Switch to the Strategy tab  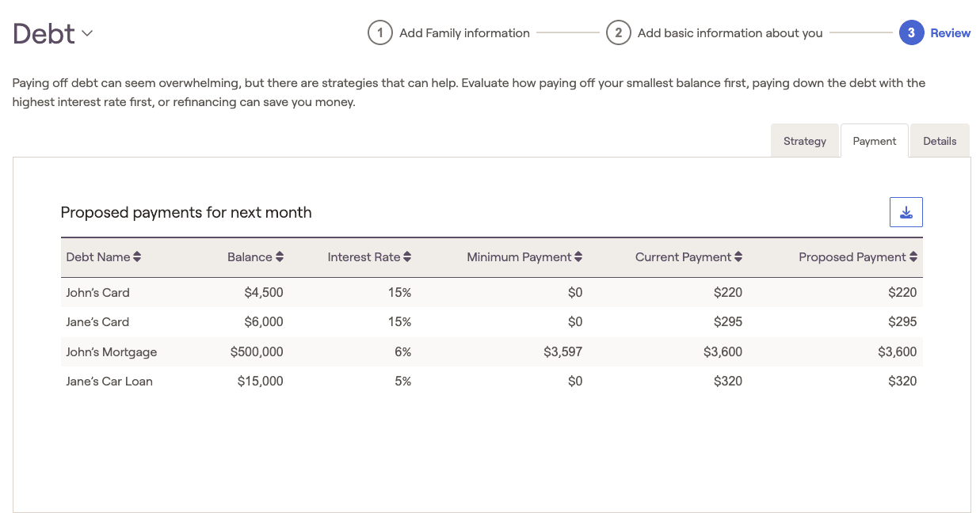coord(805,141)
